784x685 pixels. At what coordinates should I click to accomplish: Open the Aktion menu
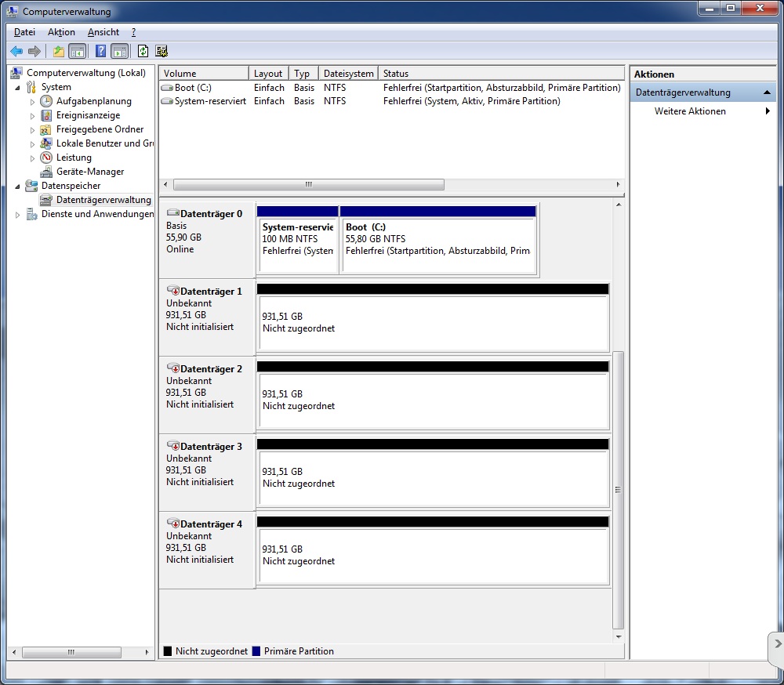(61, 32)
